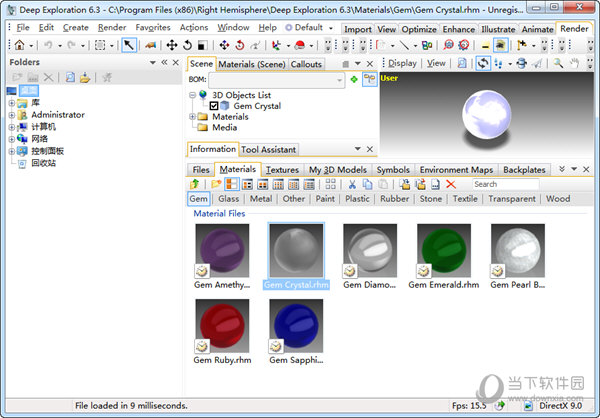Viewport: 600px width, 418px height.
Task: Toggle the Gem Crystal object checkbox
Action: pos(214,106)
